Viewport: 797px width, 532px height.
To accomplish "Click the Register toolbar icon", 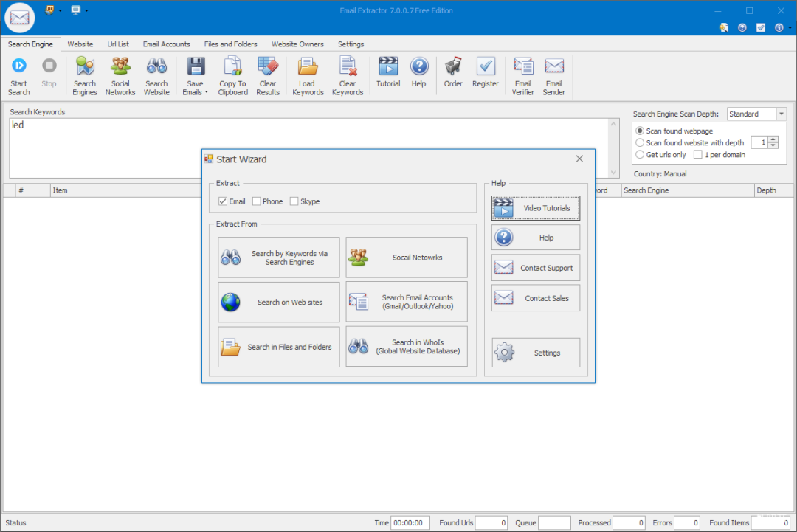I will coord(486,66).
